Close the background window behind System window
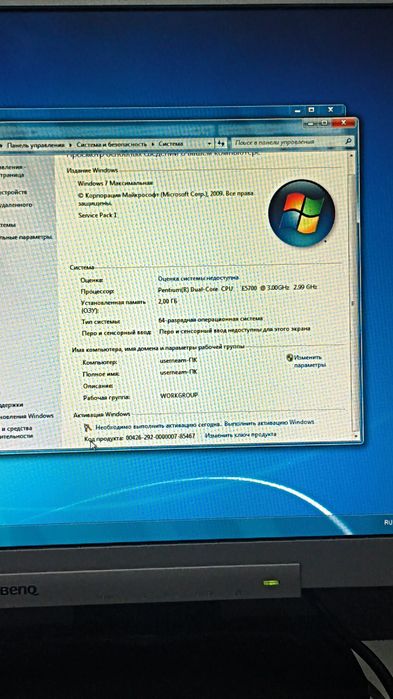Image resolution: width=393 pixels, height=699 pixels. point(331,110)
